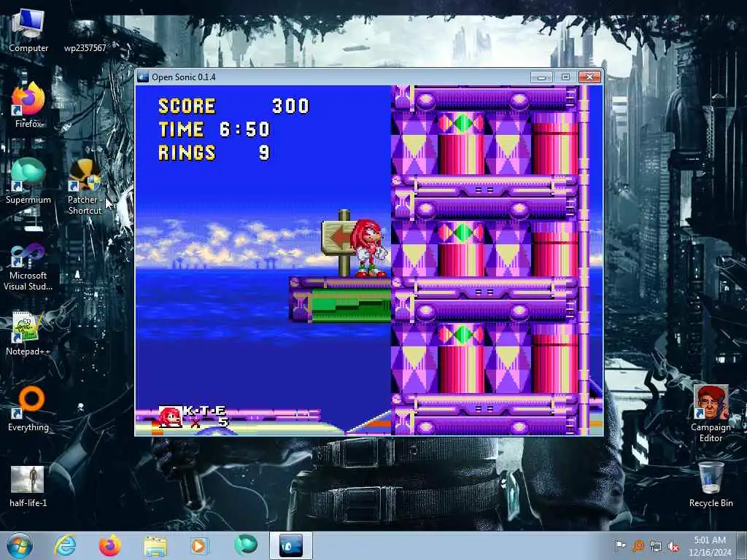
Task: Select the Patcher - Shortcut icon
Action: tap(85, 187)
